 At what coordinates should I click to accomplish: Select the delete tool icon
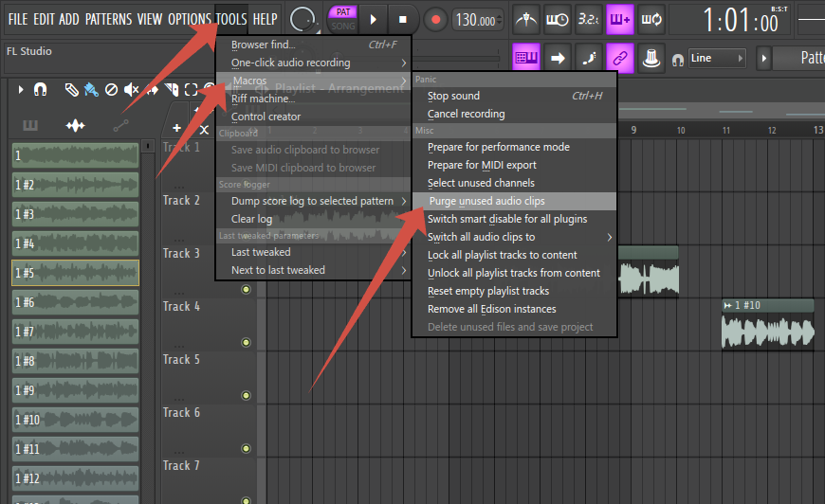111,90
